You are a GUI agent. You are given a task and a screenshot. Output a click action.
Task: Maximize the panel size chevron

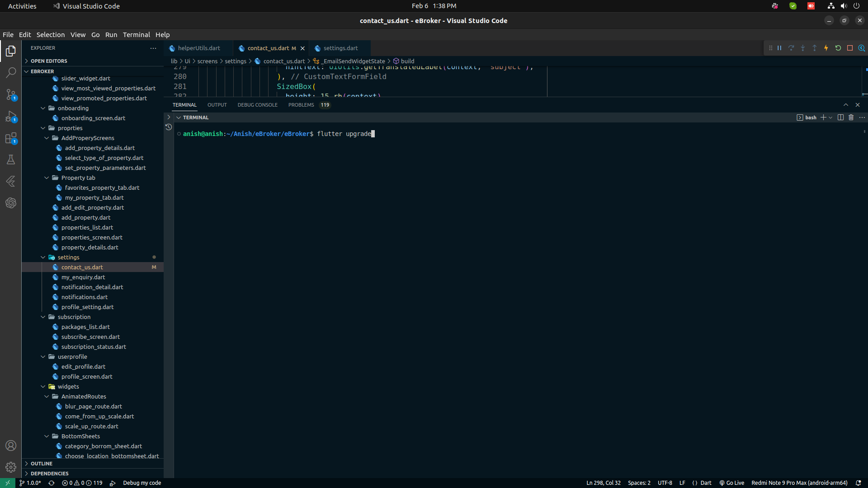pos(846,105)
